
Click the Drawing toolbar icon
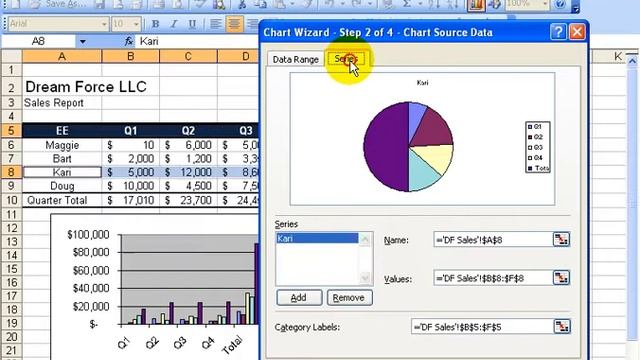[495, 5]
